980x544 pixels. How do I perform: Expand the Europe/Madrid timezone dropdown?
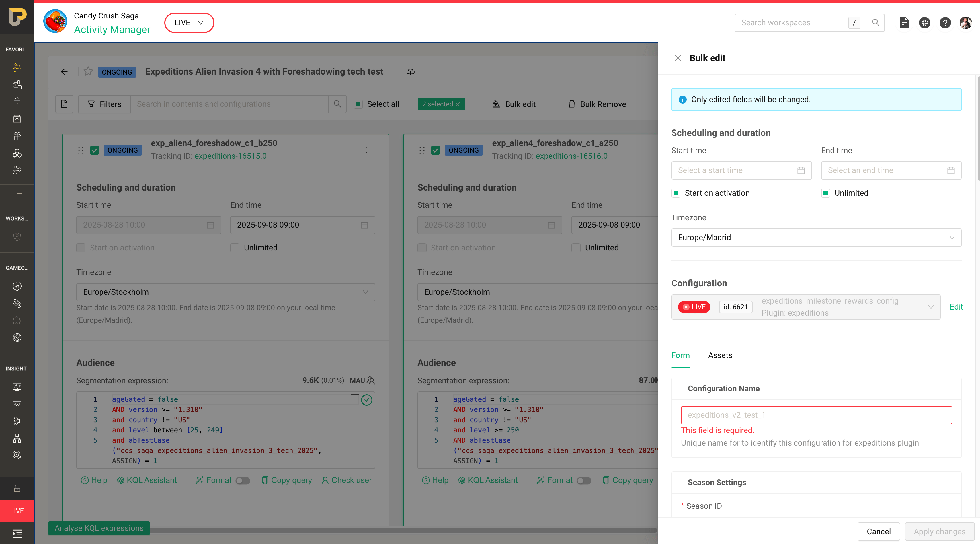click(816, 238)
